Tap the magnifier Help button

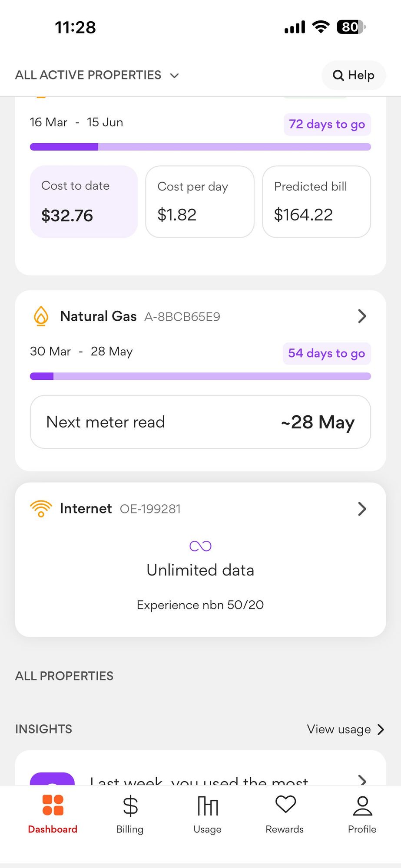click(354, 76)
